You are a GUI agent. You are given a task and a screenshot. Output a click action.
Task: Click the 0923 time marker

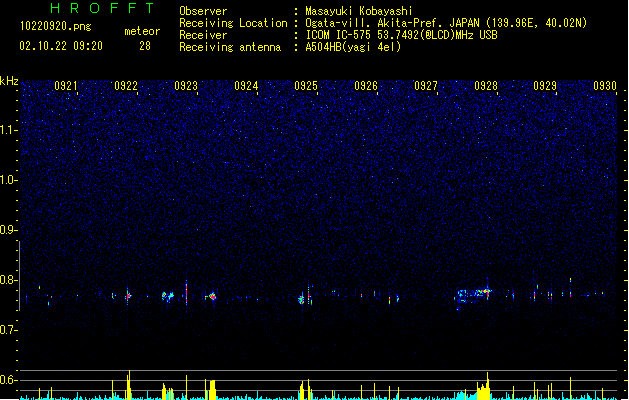pos(186,86)
